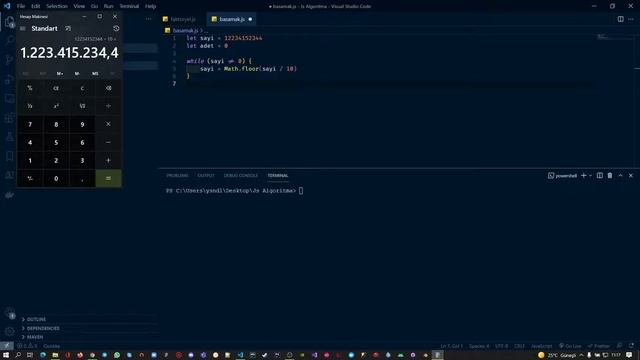
Task: Open WhatsApp from the taskbar
Action: pyautogui.click(x=117, y=355)
